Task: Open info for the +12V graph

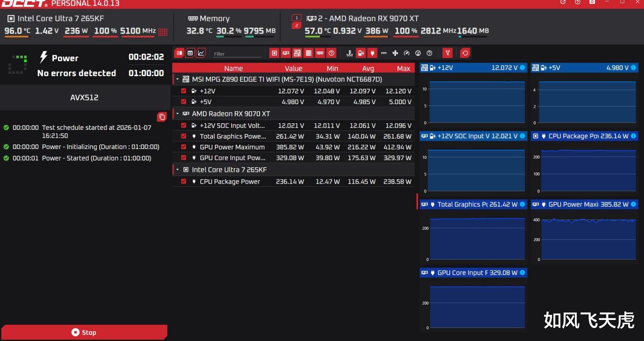Action: 523,68
